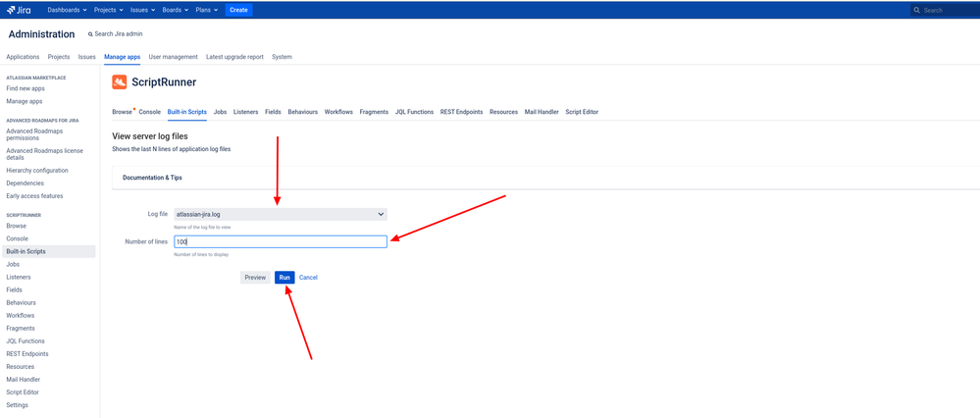Open the Projects admin tab
980x418 pixels.
59,57
